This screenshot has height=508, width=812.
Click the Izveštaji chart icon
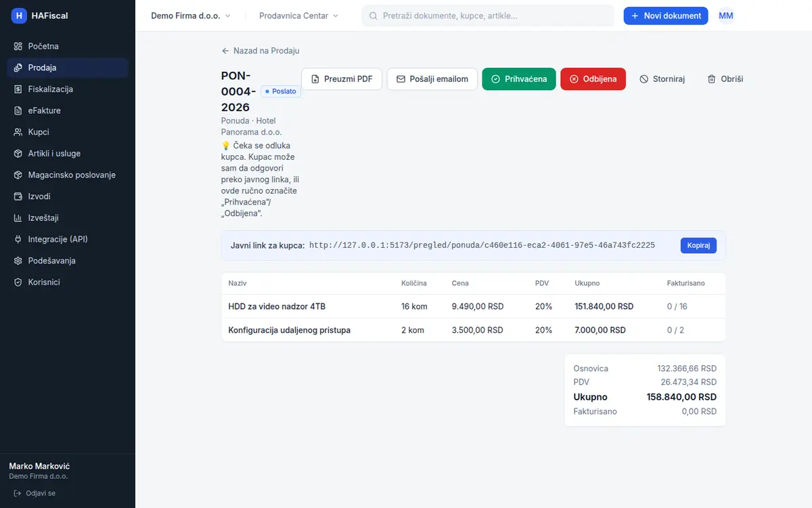(18, 218)
